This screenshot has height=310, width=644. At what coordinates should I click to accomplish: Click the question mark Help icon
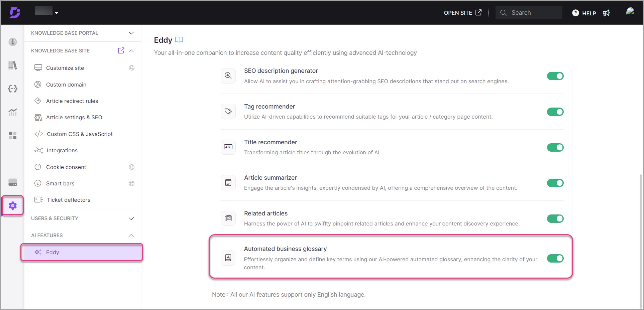point(575,13)
